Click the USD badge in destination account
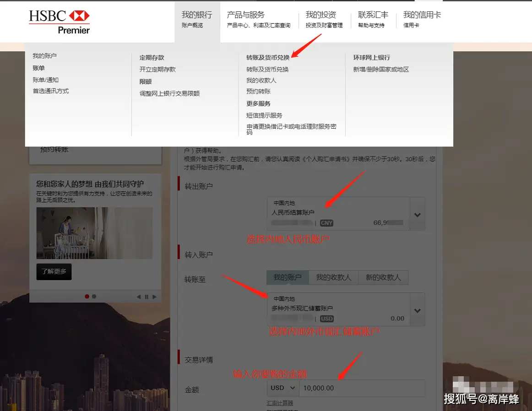The width and height of the screenshot is (532, 411). (327, 319)
